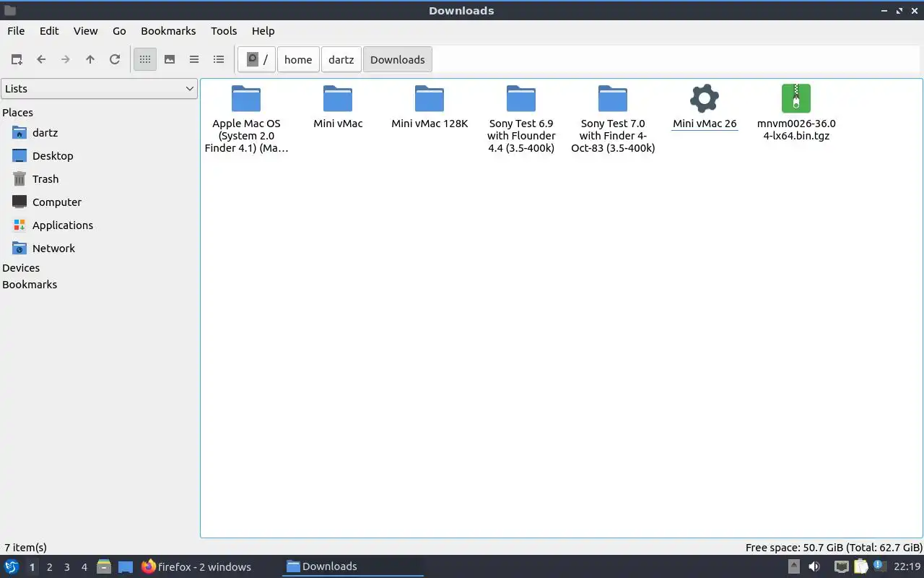This screenshot has width=924, height=578.
Task: Click the clock showing 22:19
Action: [x=907, y=567]
